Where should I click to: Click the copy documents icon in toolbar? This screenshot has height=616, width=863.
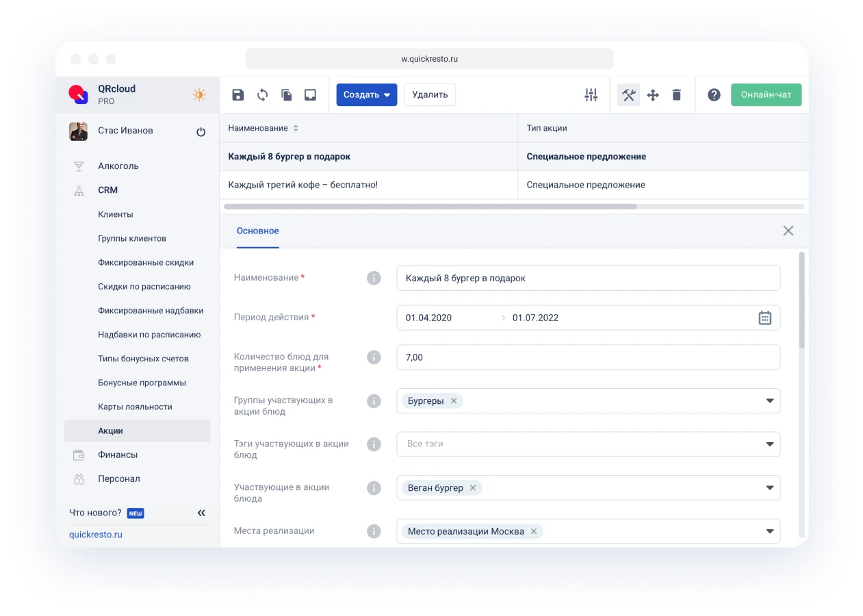[x=287, y=95]
